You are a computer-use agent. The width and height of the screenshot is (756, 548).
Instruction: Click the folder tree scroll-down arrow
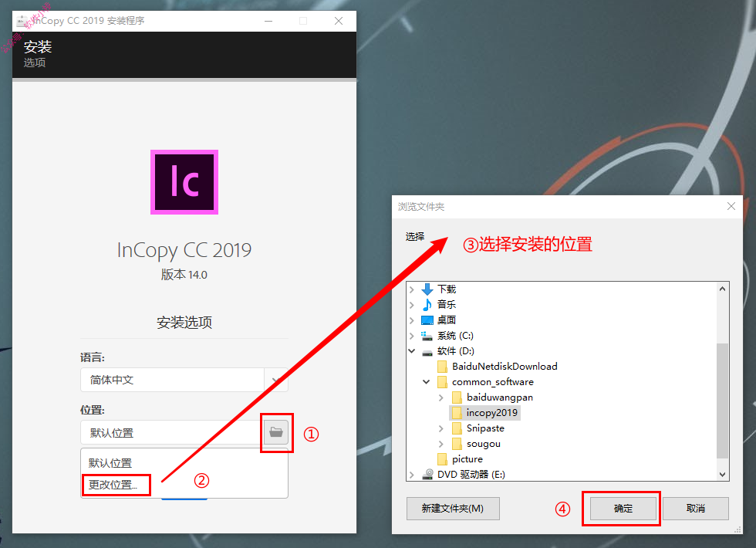pos(722,474)
